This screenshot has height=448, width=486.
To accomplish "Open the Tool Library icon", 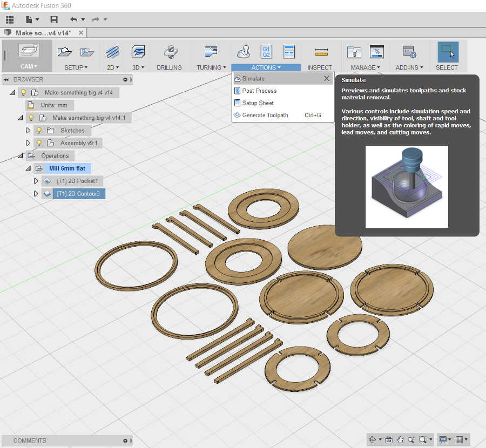I will tap(354, 52).
